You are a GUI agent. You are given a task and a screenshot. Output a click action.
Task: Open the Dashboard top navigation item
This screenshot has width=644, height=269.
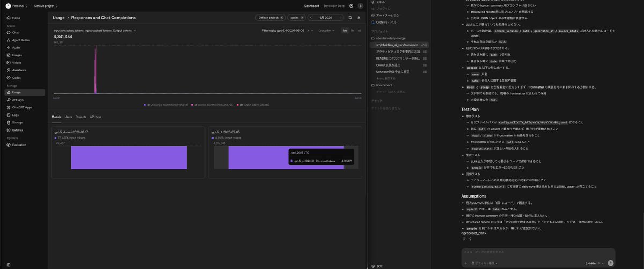click(x=312, y=6)
